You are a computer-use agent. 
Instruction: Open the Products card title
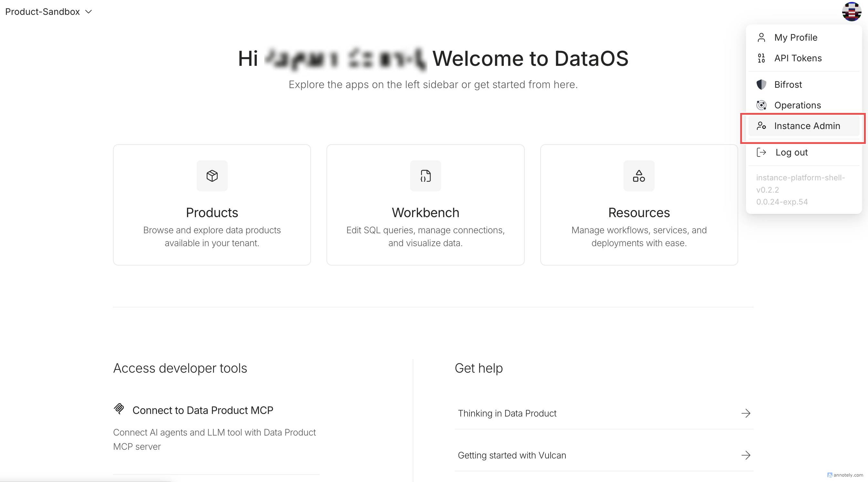[212, 213]
